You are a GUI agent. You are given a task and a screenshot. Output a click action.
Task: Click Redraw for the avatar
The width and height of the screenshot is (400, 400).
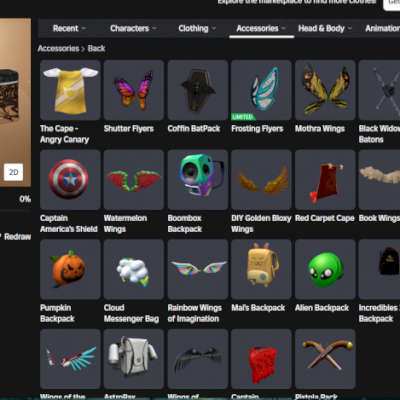click(17, 237)
